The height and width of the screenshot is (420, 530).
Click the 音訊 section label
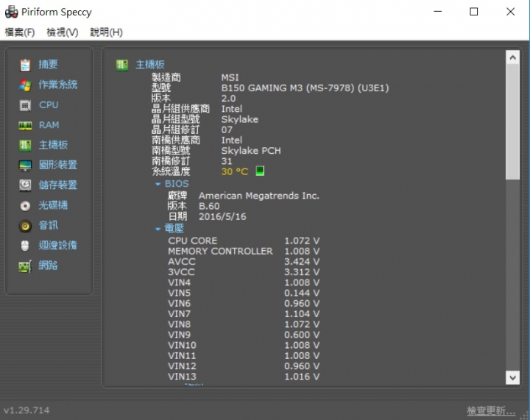(x=48, y=225)
